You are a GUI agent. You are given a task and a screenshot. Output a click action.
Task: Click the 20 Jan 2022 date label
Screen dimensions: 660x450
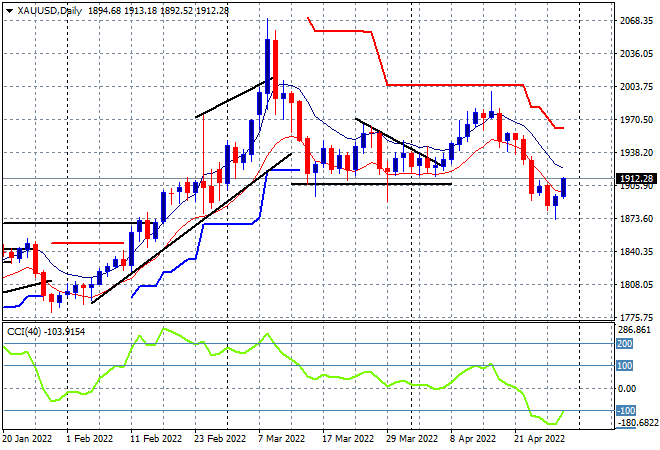pos(27,438)
